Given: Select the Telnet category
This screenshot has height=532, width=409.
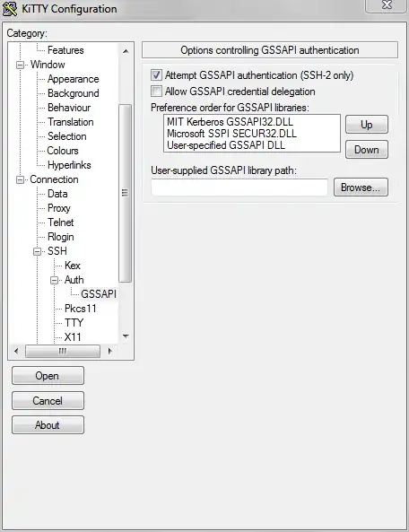Looking at the screenshot, I should [x=61, y=222].
